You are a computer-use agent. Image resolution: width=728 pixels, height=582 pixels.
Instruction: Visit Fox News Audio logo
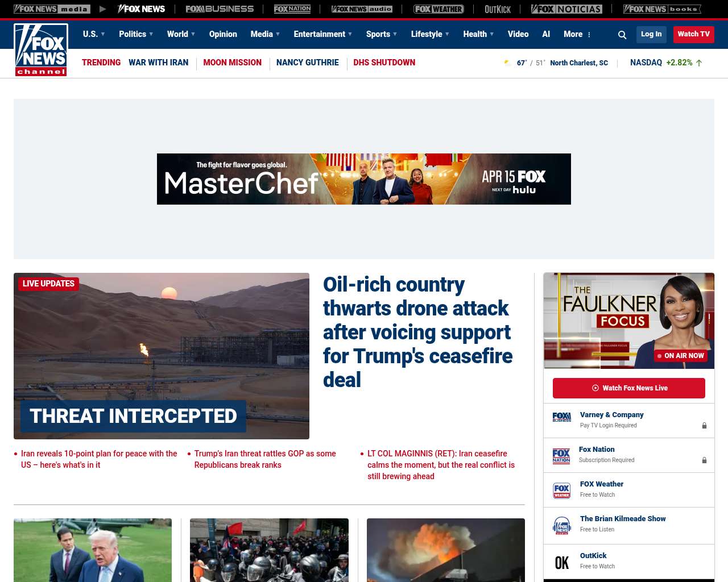(362, 9)
